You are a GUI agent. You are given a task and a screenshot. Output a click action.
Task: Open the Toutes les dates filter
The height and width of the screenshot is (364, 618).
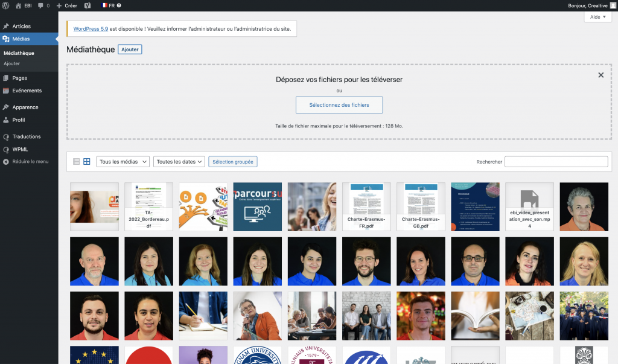tap(179, 162)
